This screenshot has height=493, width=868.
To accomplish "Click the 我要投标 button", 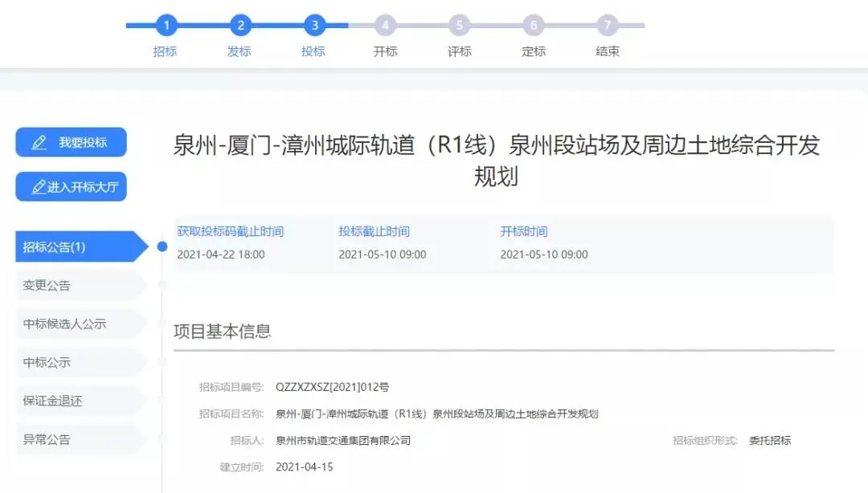I will pos(72,142).
